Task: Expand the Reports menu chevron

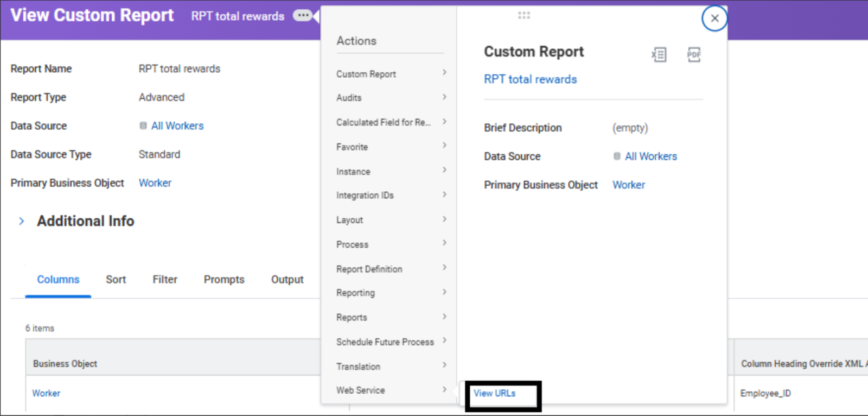Action: click(x=444, y=316)
